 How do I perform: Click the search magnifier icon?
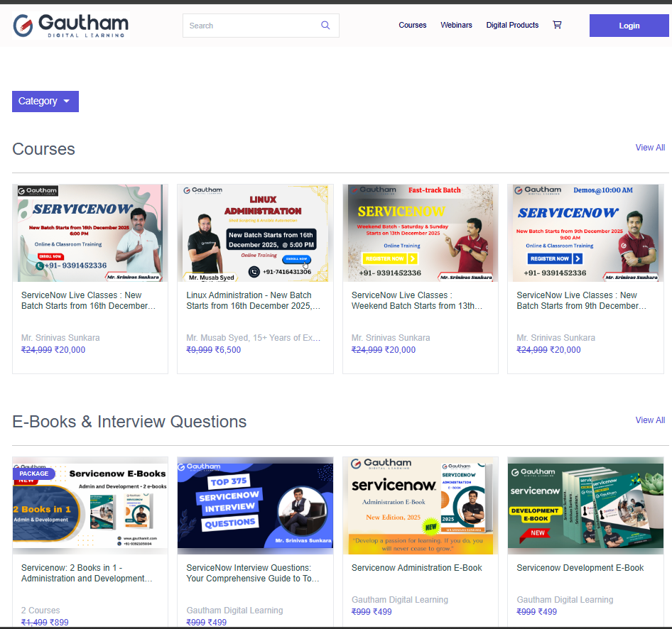point(325,25)
